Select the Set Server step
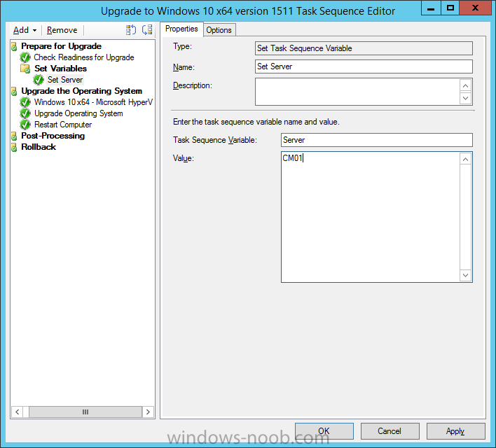 point(65,80)
